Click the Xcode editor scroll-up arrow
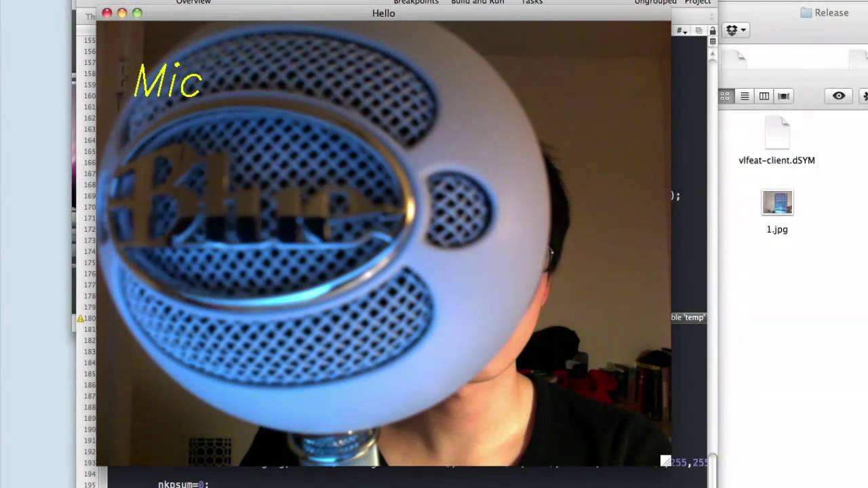This screenshot has height=488, width=868. [713, 53]
